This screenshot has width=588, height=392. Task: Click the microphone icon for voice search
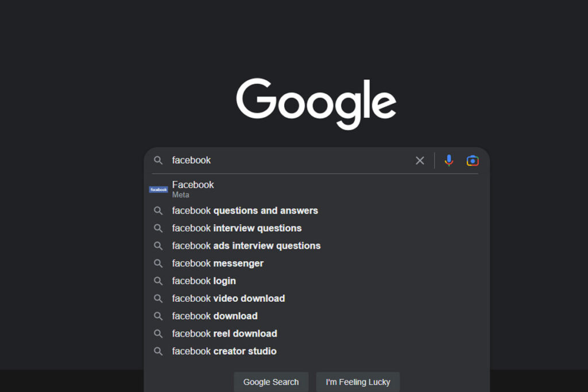click(x=448, y=160)
